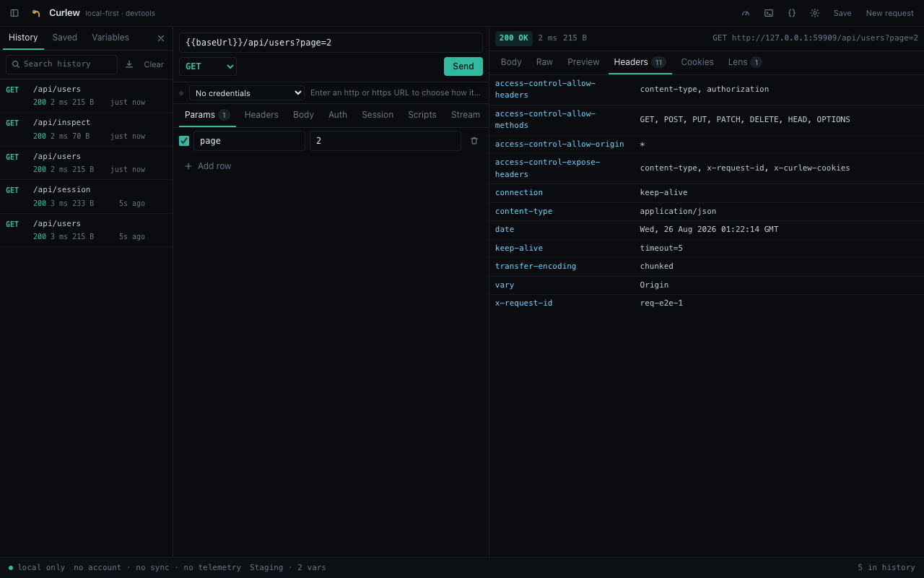Open the curly braces variables icon
Image resolution: width=924 pixels, height=578 pixels.
[x=792, y=13]
